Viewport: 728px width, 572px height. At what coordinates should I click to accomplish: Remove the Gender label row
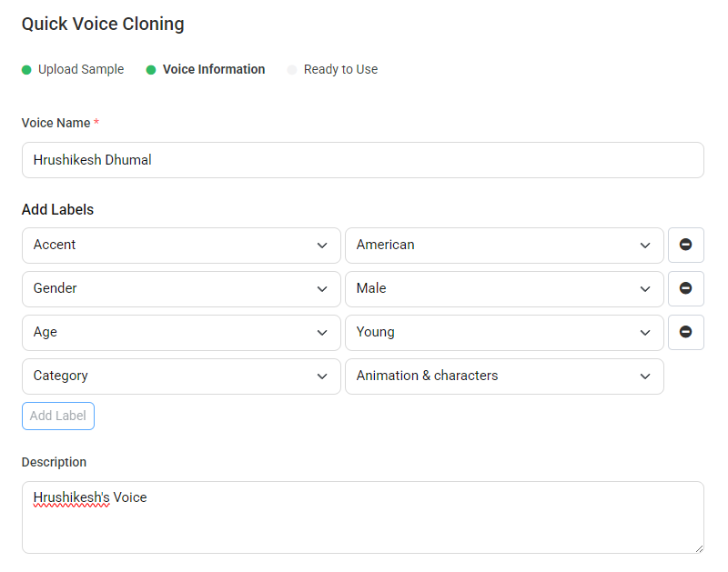pos(686,288)
